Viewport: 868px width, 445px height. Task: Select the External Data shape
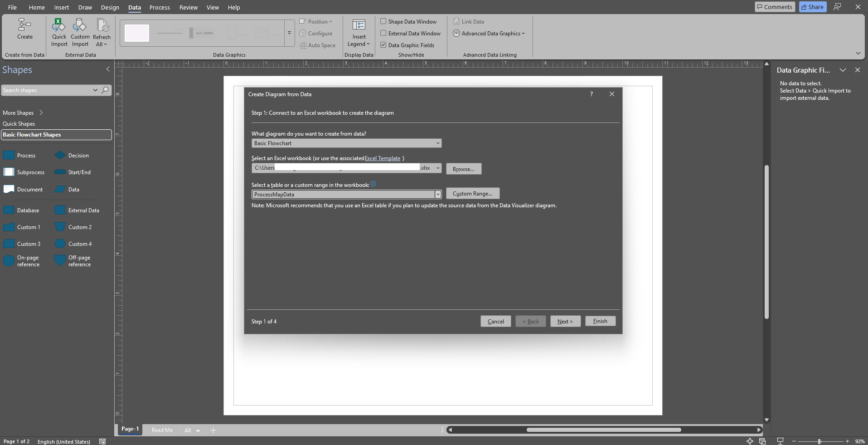77,210
